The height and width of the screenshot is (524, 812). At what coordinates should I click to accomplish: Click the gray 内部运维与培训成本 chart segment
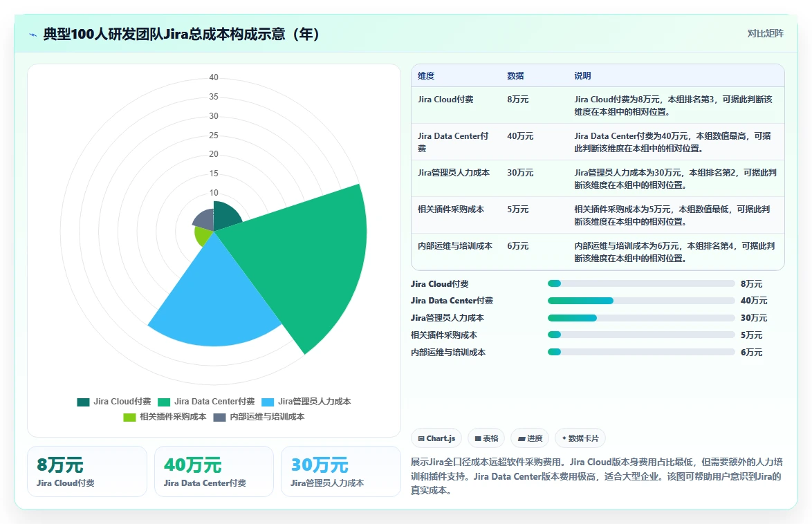205,221
